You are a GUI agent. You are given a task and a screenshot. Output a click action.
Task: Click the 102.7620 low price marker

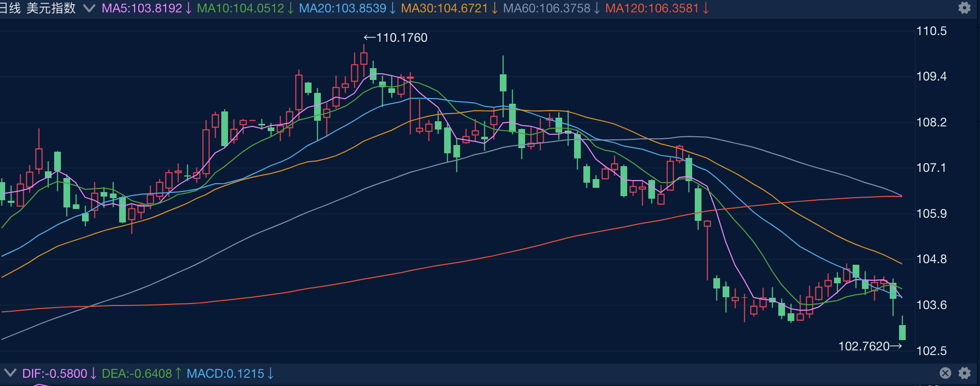[870, 346]
